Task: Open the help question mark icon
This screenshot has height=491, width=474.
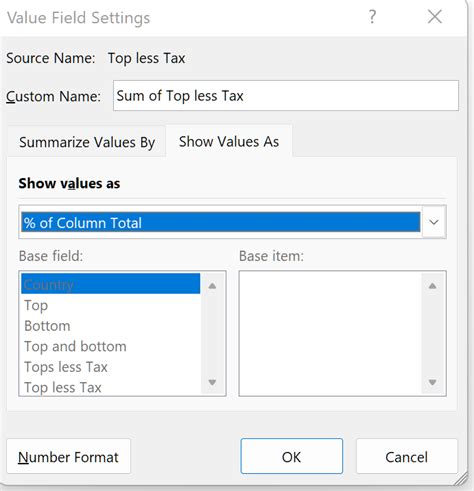Action: click(x=372, y=17)
